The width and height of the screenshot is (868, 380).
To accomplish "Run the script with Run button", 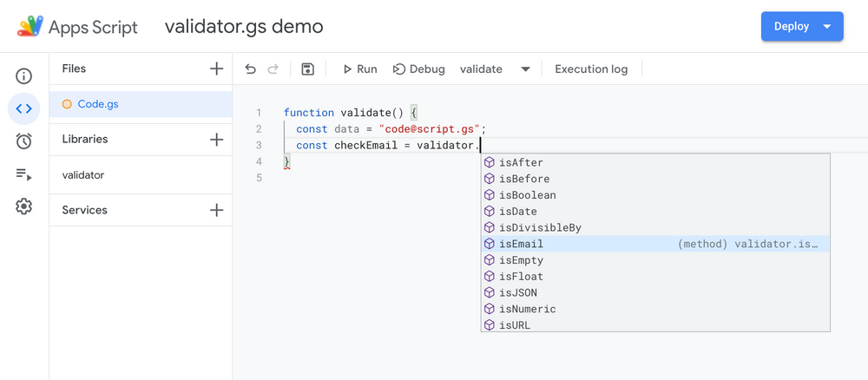I will pos(358,69).
